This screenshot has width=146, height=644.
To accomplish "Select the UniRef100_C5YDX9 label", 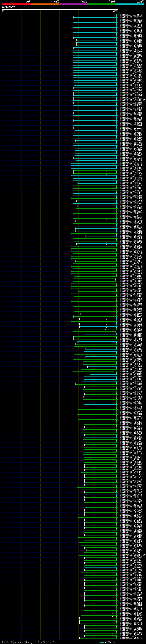I will tap(131, 404).
